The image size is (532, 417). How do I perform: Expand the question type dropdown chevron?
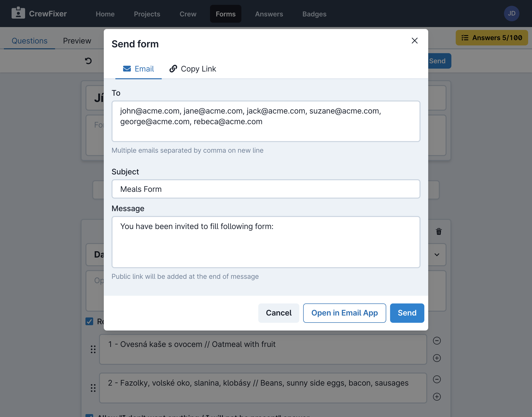tap(437, 255)
